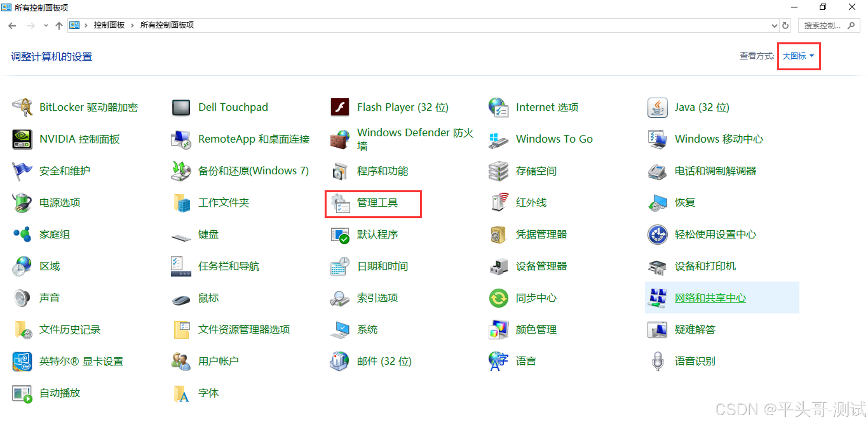Click the NVIDIA 控制面板 icon
Image resolution: width=868 pixels, height=424 pixels.
point(22,139)
